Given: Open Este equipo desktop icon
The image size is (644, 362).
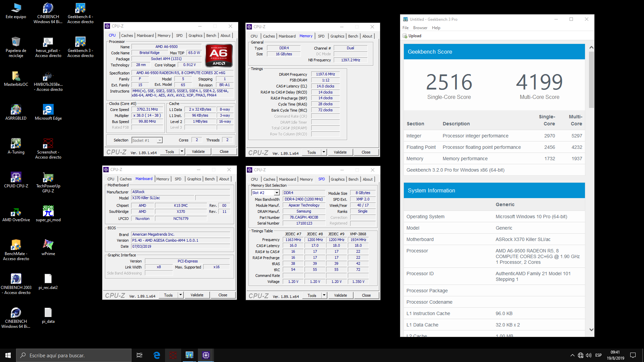Looking at the screenshot, I should click(16, 11).
